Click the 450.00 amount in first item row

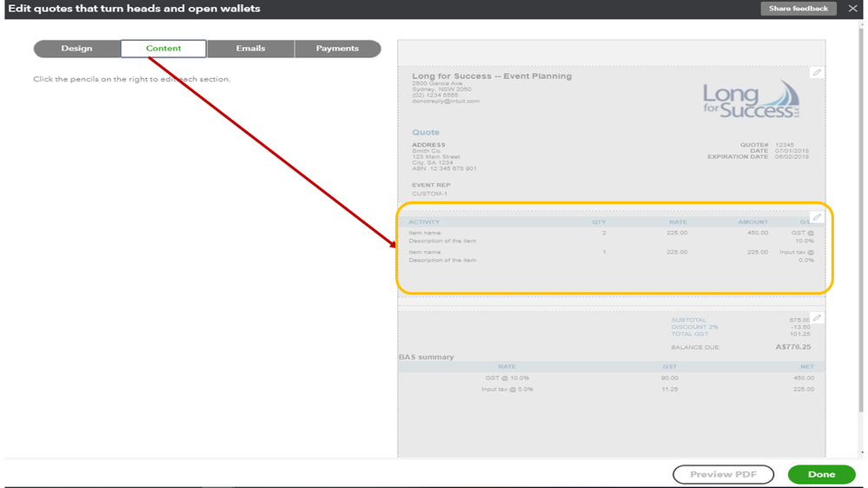point(758,233)
